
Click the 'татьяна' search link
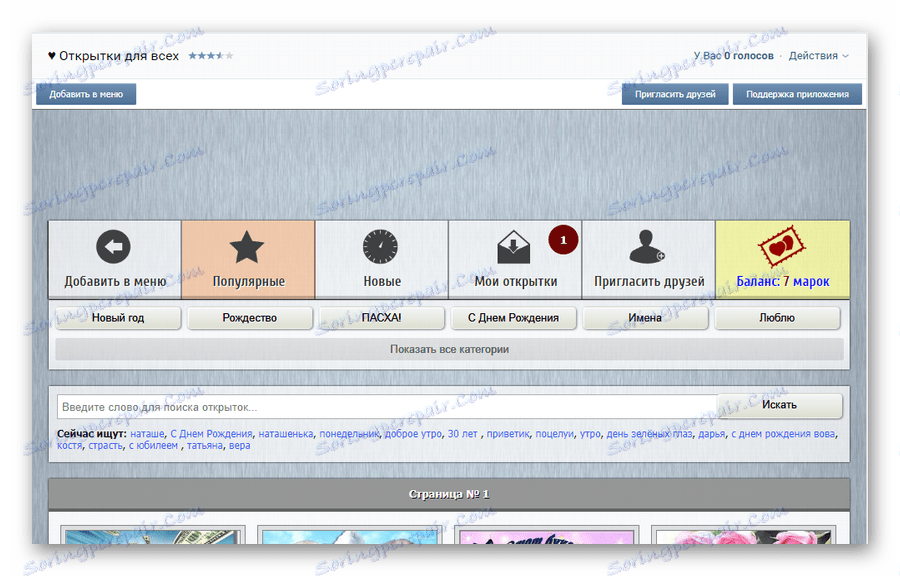[205, 445]
